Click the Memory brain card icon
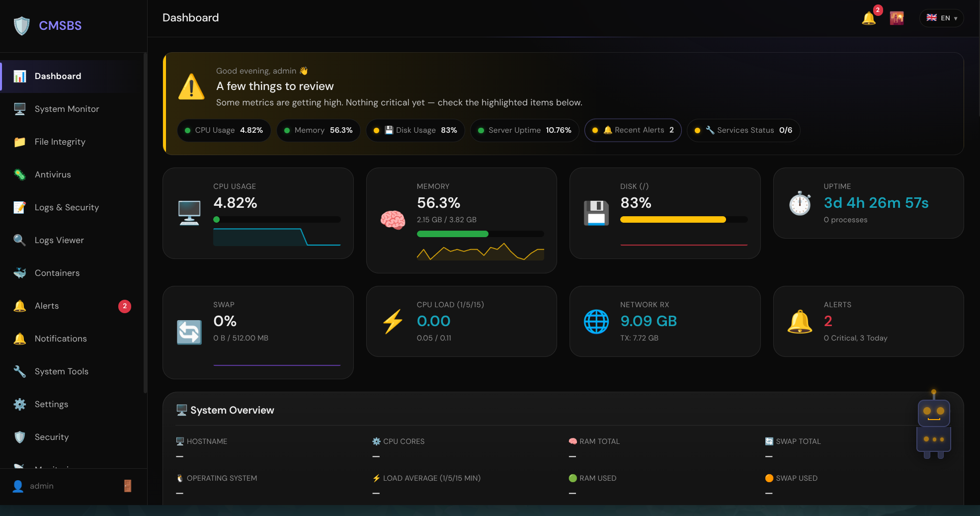The height and width of the screenshot is (516, 980). click(x=393, y=220)
